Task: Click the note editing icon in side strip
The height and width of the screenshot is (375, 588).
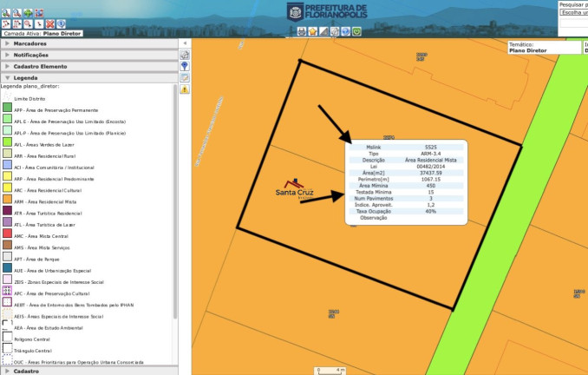Action: point(185,78)
